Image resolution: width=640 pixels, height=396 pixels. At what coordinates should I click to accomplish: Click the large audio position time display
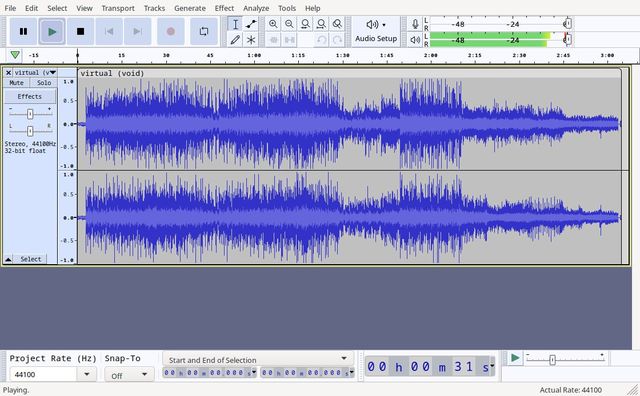(427, 367)
